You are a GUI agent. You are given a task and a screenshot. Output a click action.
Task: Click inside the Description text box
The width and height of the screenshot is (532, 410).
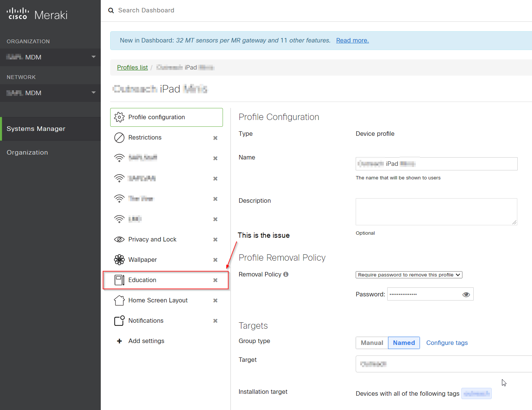click(x=436, y=211)
